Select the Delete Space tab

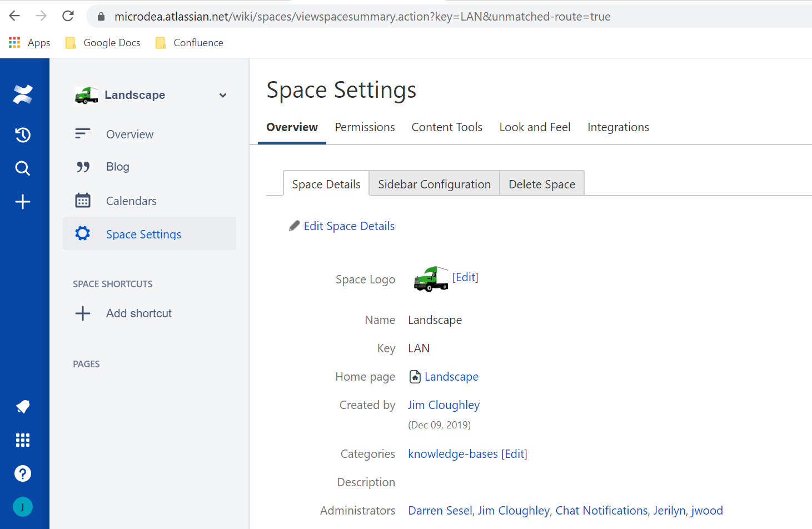tap(542, 184)
